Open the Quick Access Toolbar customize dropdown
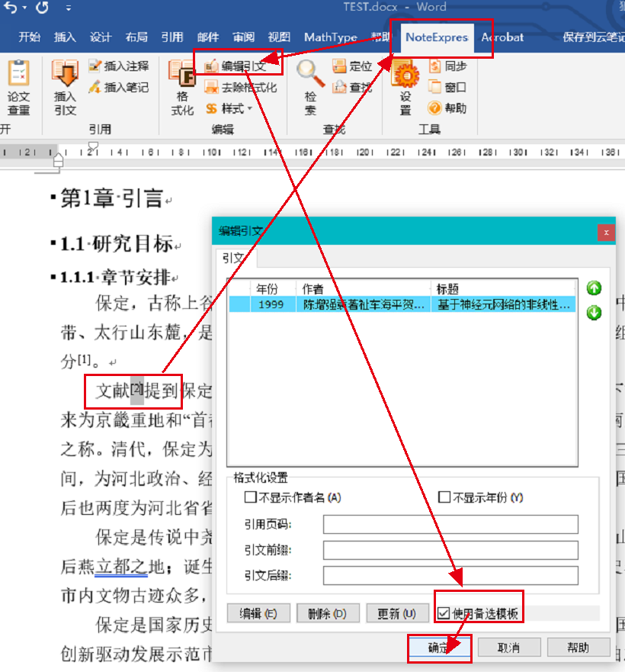Screen dimensions: 625x672 pyautogui.click(x=69, y=8)
